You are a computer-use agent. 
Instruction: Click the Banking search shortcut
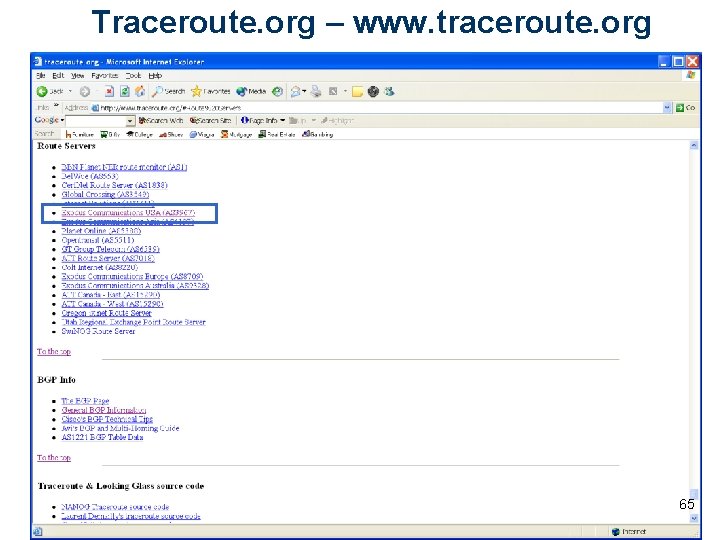[317, 134]
